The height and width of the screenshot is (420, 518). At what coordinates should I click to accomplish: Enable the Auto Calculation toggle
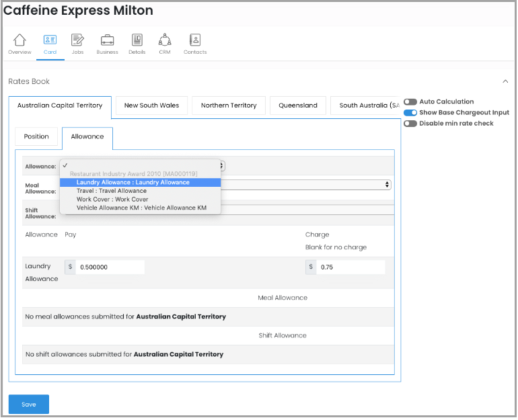(410, 101)
